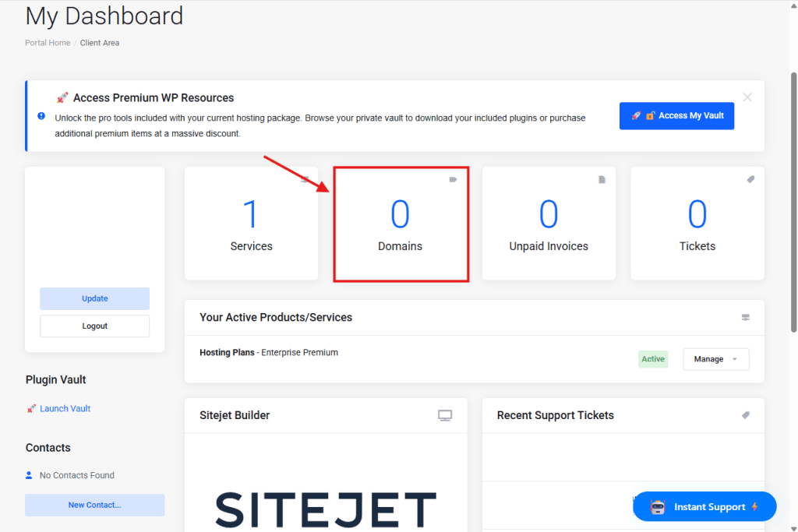
Task: Go to Portal Home breadcrumb
Action: point(48,43)
